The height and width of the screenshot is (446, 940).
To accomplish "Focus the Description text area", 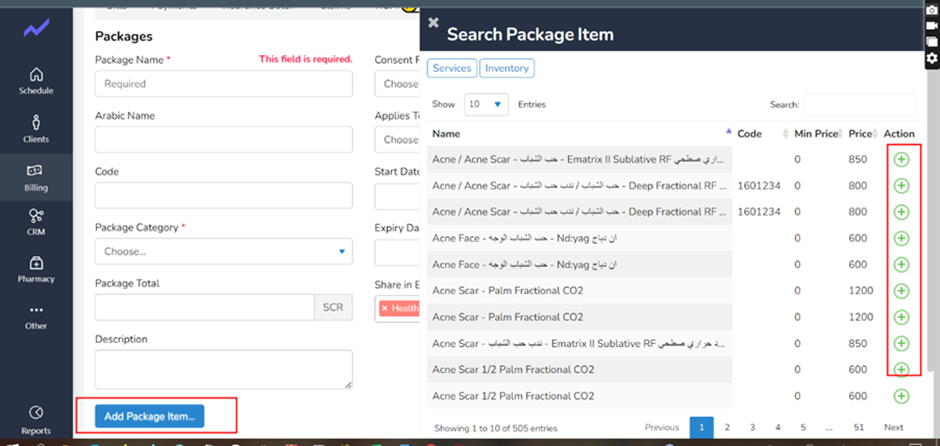I will (x=224, y=369).
